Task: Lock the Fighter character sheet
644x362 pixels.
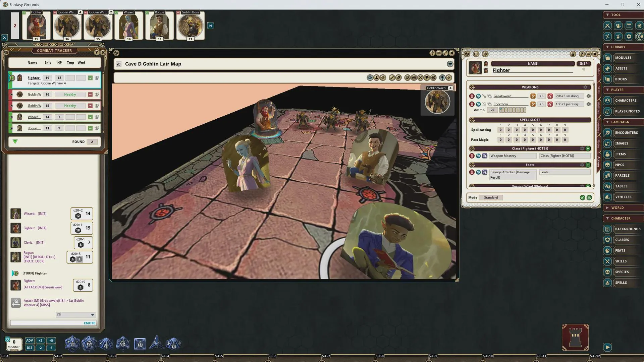Action: click(x=573, y=54)
